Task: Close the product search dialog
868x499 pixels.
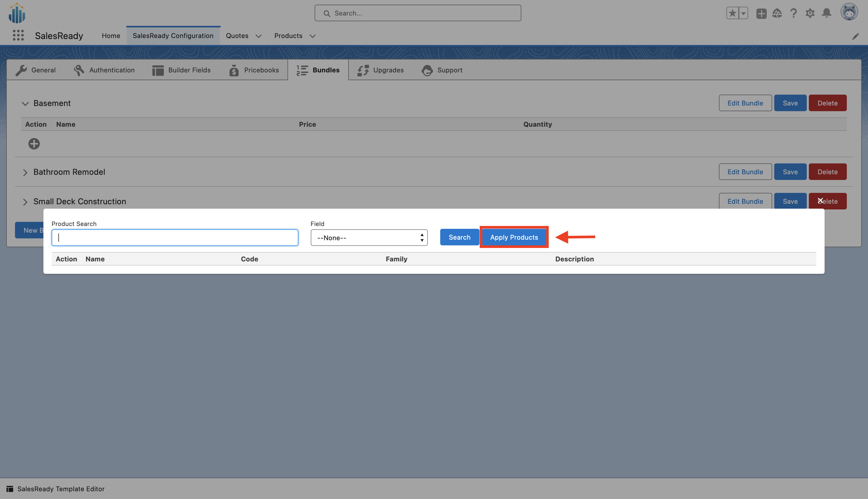Action: click(x=820, y=200)
